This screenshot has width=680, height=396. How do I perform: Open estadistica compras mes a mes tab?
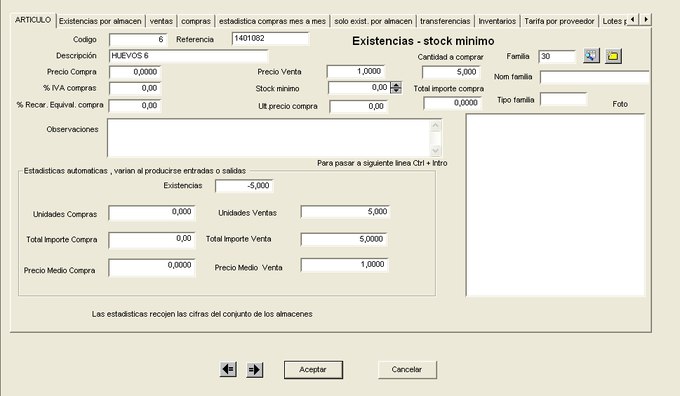click(x=272, y=21)
